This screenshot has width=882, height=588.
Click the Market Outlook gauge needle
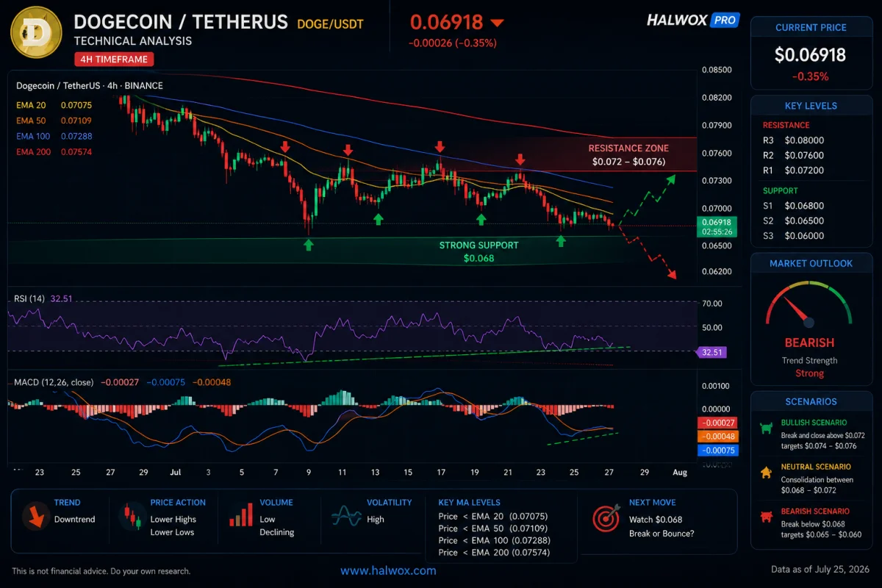(798, 312)
